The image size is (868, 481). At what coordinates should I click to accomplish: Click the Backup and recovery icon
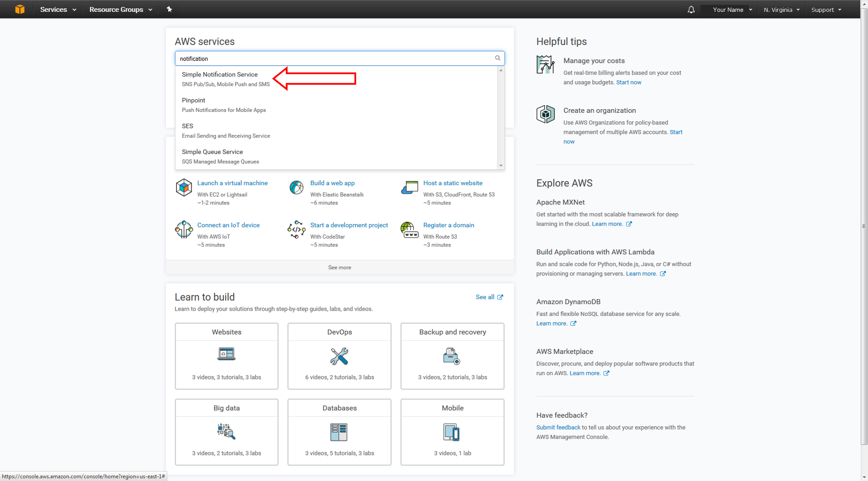[x=452, y=356]
